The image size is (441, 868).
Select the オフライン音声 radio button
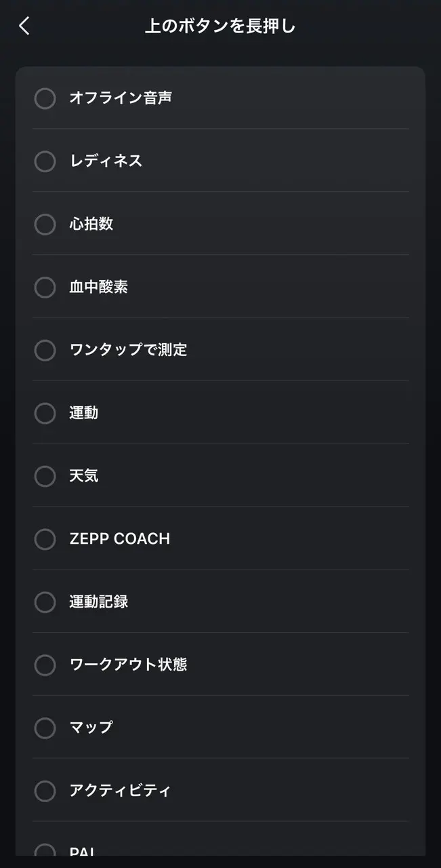[x=45, y=98]
